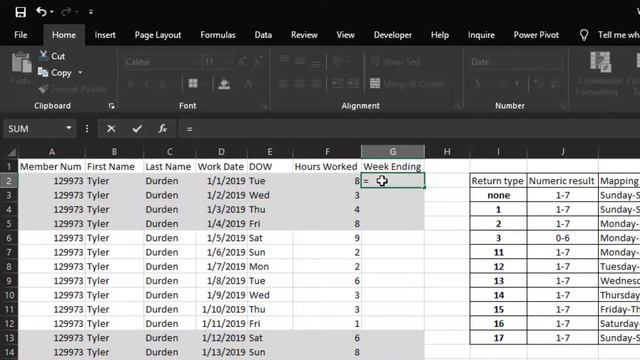This screenshot has width=640, height=360.
Task: Select the Hours Worked header cell
Action: 326,167
